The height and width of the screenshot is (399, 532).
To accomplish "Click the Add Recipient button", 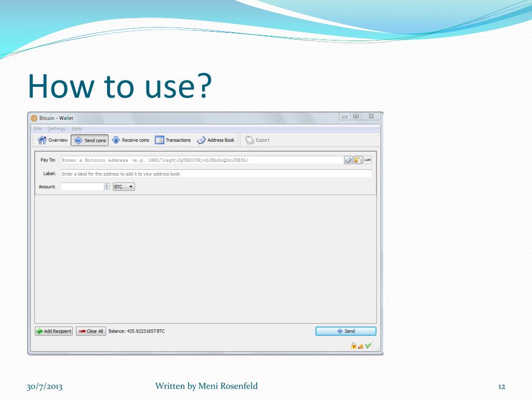I will pyautogui.click(x=54, y=331).
